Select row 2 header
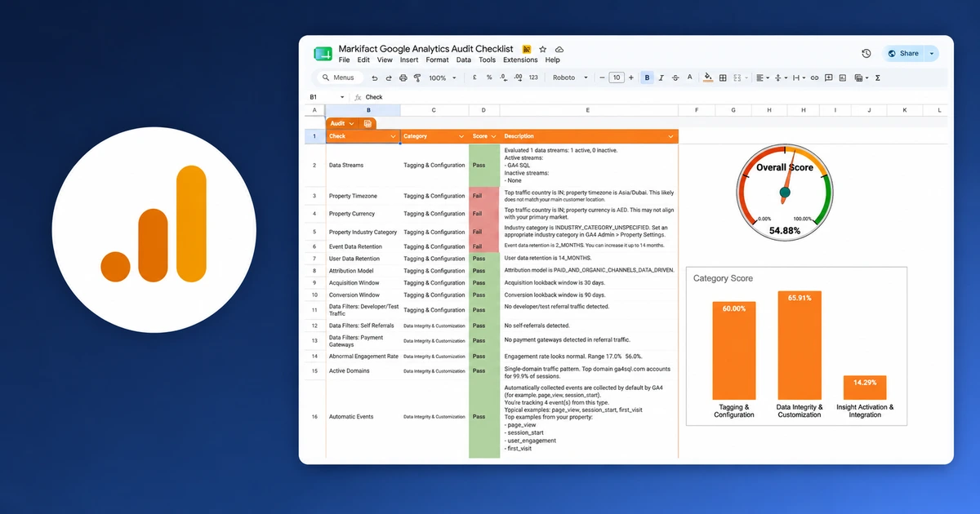The width and height of the screenshot is (980, 514). coord(314,165)
